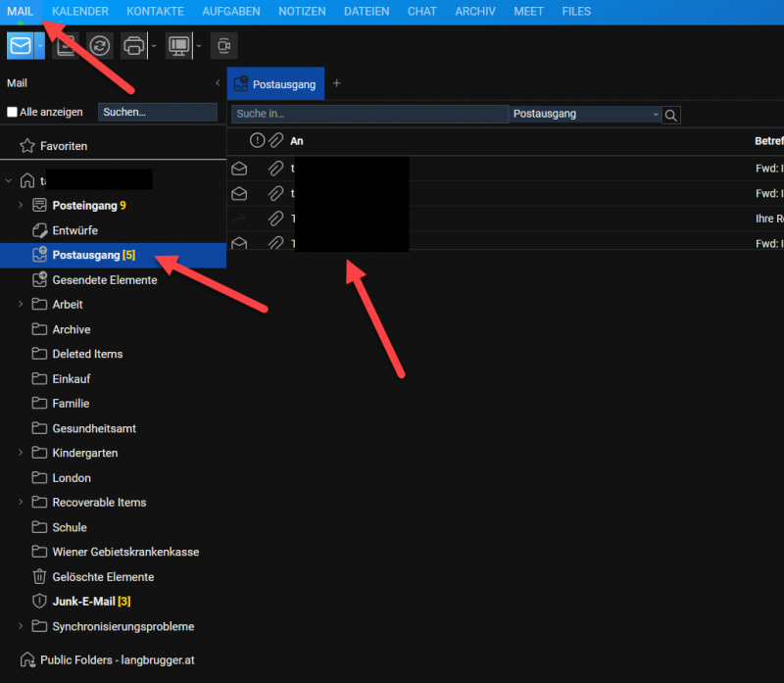
Task: Switch to the Kontakte section
Action: point(156,11)
